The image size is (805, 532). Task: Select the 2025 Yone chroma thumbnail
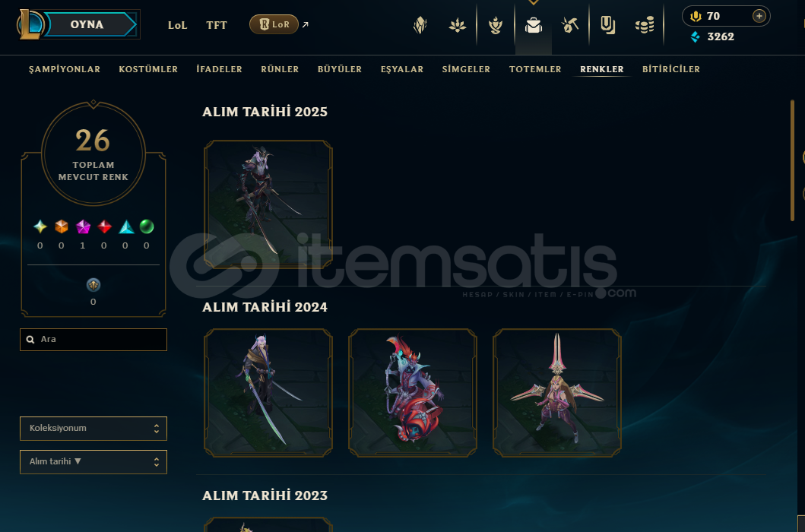pyautogui.click(x=268, y=204)
